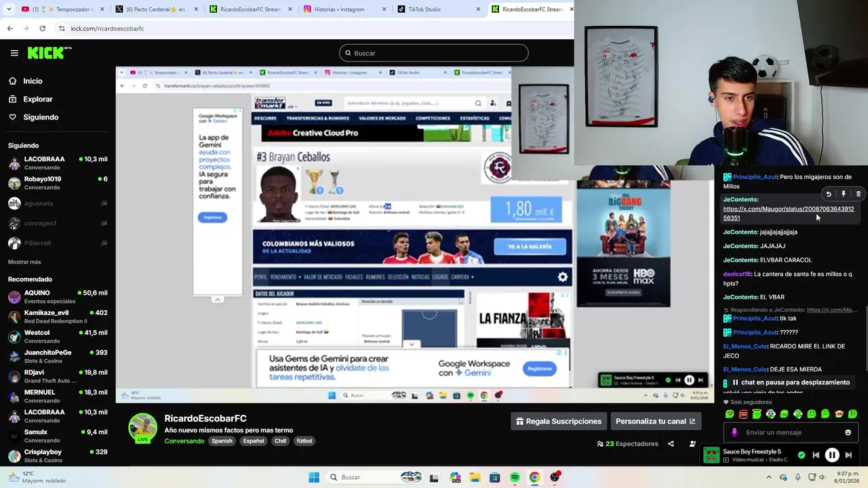Click Personaliza tu canal button
Viewport: 868px width, 488px height.
[656, 421]
